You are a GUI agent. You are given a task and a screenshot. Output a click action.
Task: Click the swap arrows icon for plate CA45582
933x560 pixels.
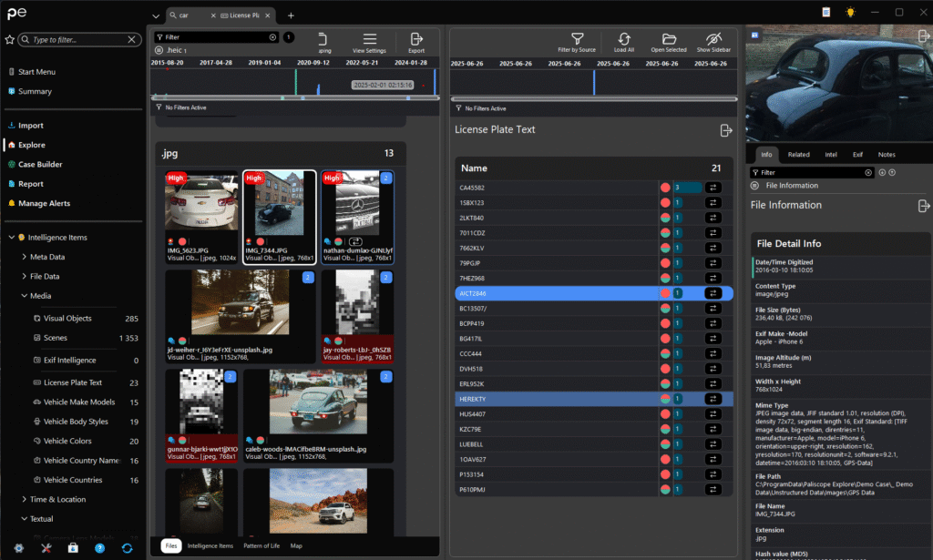point(713,188)
